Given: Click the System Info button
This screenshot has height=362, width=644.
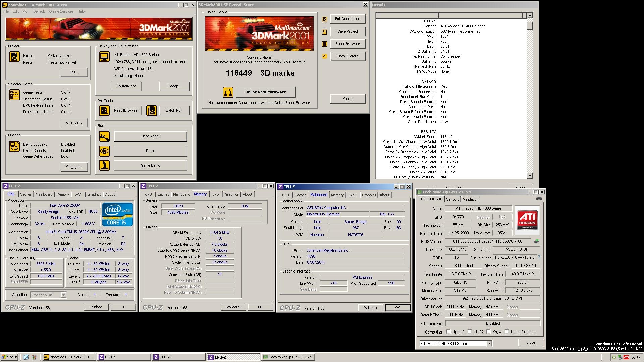Looking at the screenshot, I should [x=126, y=86].
